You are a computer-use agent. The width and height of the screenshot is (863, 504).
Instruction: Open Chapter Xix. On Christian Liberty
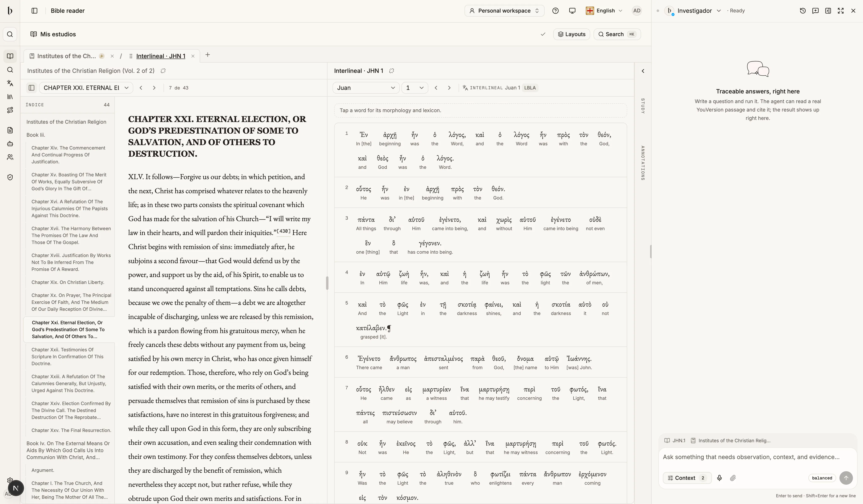click(x=68, y=282)
